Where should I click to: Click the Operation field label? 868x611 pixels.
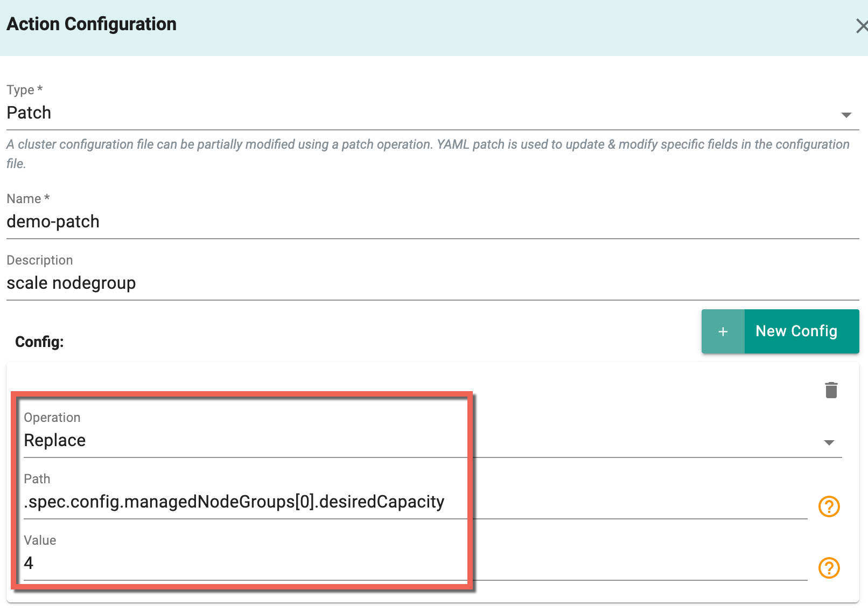pos(52,418)
